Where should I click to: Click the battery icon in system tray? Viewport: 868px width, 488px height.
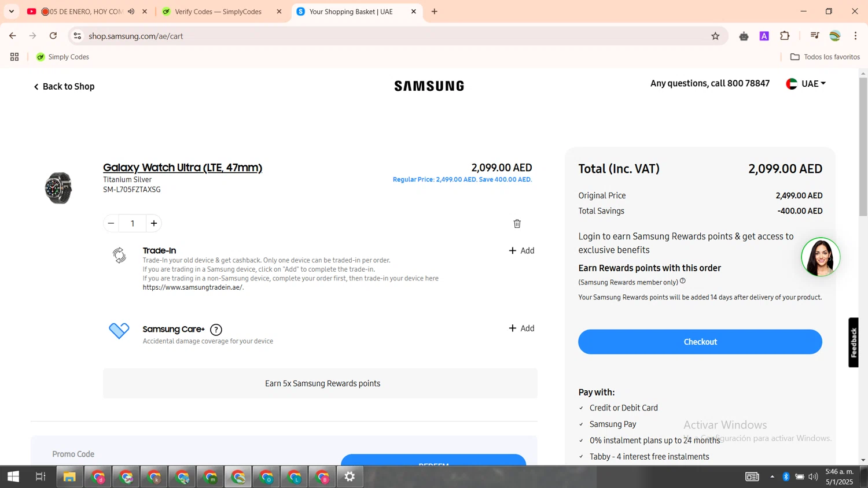click(800, 477)
